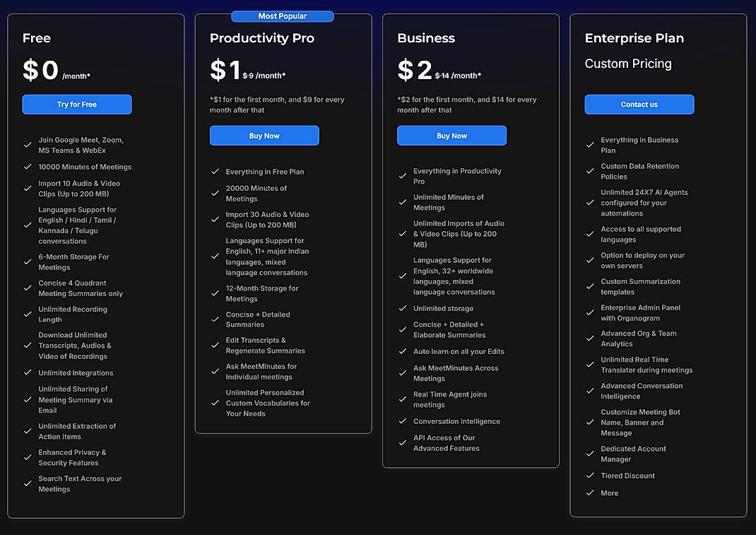Select the checkmark beside Unlimited storage

tap(403, 308)
